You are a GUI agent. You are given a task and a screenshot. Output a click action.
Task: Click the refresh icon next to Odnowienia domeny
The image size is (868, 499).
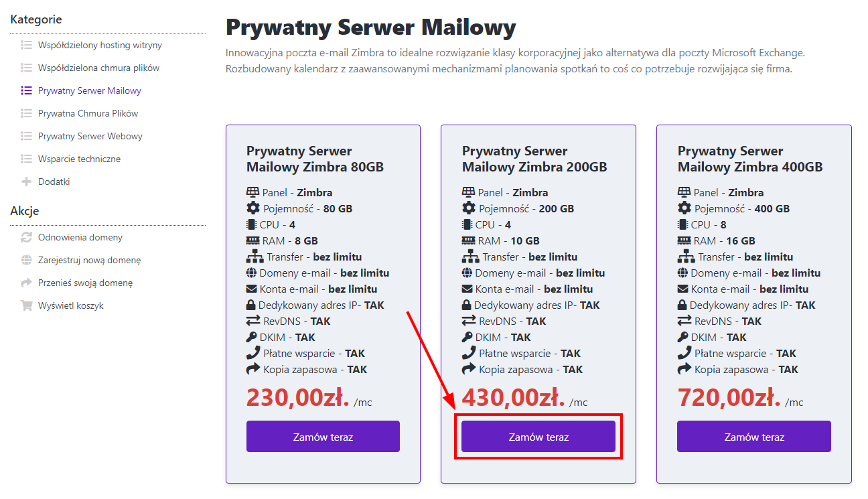coord(27,237)
